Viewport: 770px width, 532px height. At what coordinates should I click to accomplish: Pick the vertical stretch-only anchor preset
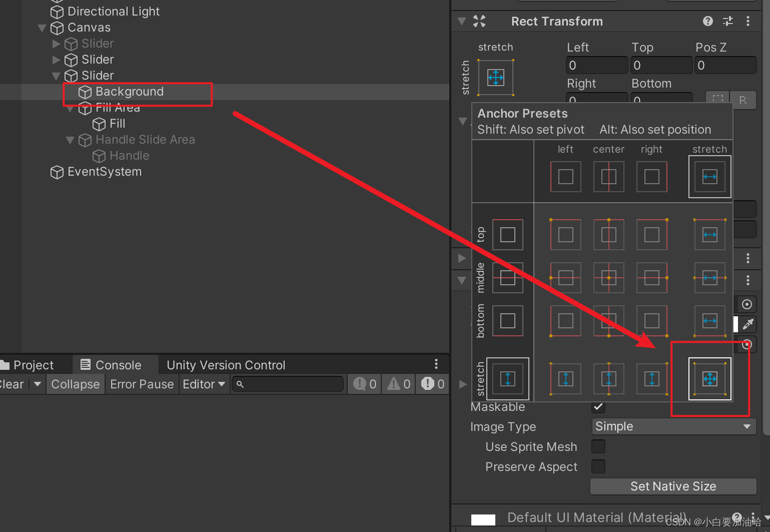508,379
